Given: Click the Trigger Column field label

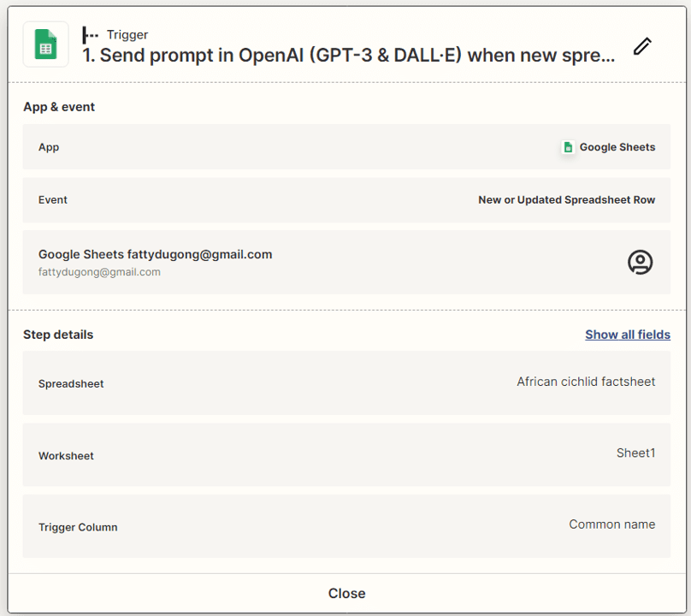Looking at the screenshot, I should [78, 527].
